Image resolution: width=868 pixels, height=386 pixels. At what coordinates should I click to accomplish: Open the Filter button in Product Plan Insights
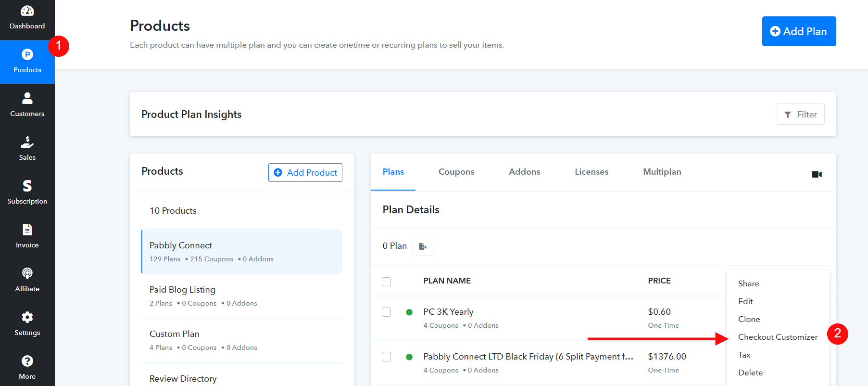tap(800, 115)
